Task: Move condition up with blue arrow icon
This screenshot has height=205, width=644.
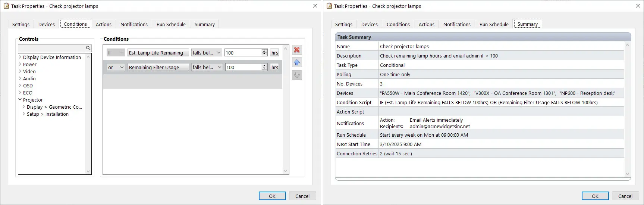Action: point(297,62)
